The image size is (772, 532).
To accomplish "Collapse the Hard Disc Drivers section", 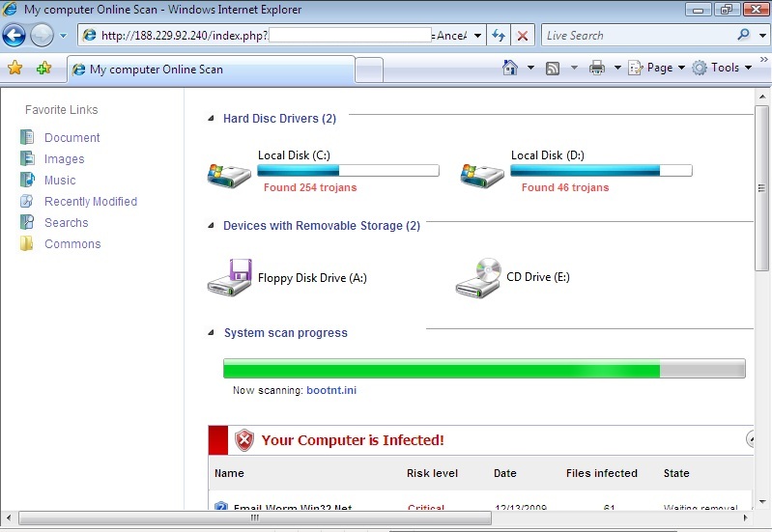I will click(212, 119).
